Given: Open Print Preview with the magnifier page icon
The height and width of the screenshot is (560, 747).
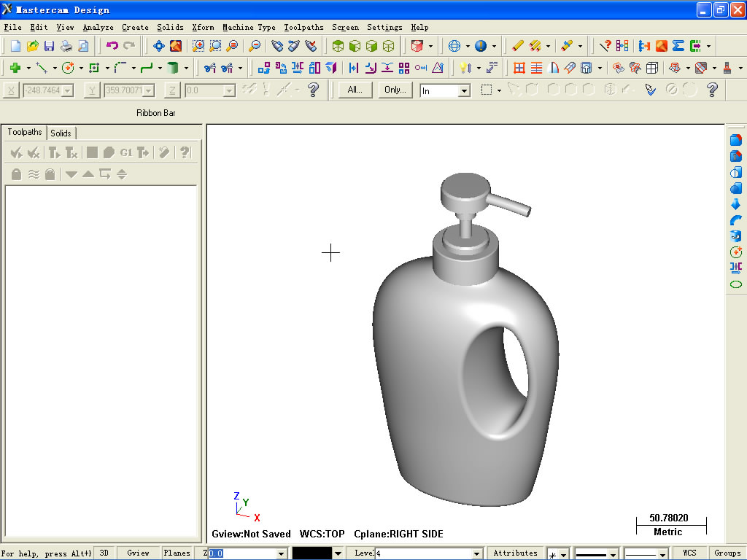Looking at the screenshot, I should (83, 46).
